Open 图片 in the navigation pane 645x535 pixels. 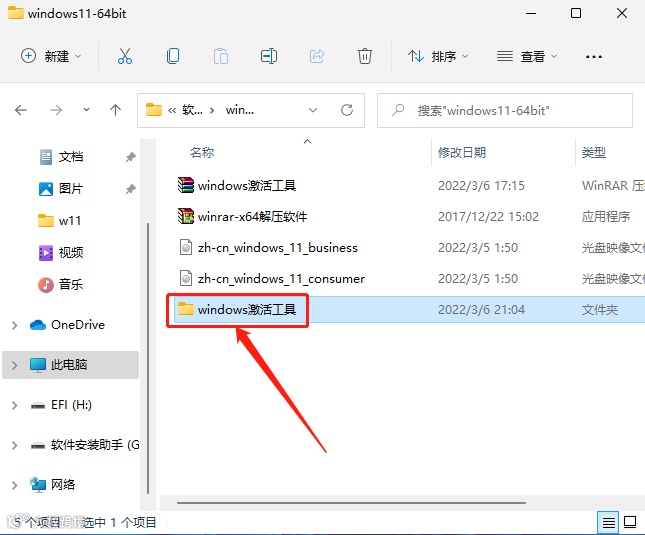[x=71, y=189]
